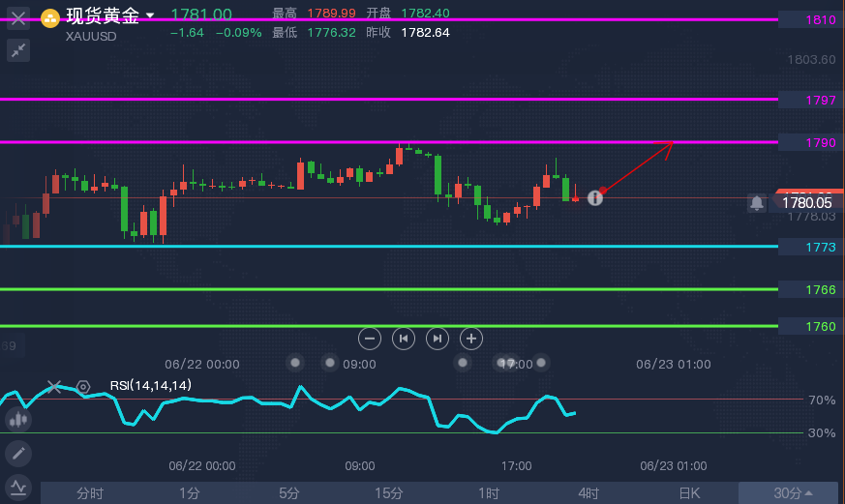This screenshot has width=845, height=504.
Task: Select the 日K timeframe tab
Action: click(x=689, y=493)
